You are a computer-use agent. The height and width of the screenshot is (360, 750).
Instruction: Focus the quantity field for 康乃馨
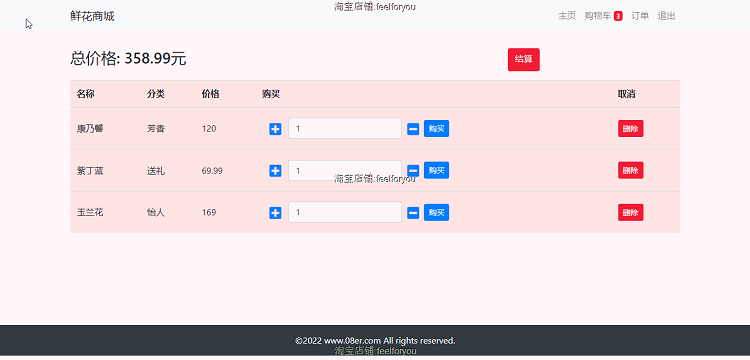[345, 129]
